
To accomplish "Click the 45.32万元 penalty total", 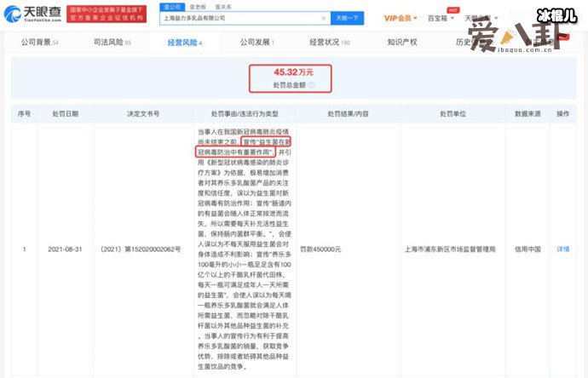I will click(x=293, y=72).
